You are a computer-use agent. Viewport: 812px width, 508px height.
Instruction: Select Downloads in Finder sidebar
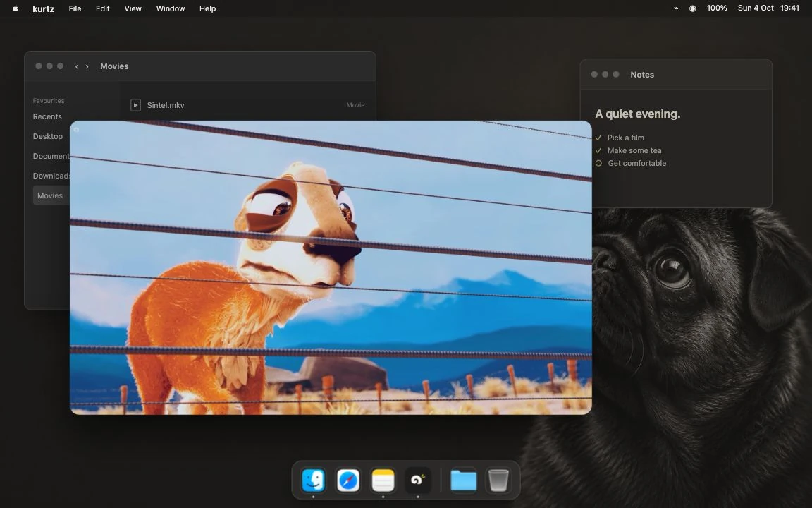pyautogui.click(x=51, y=176)
